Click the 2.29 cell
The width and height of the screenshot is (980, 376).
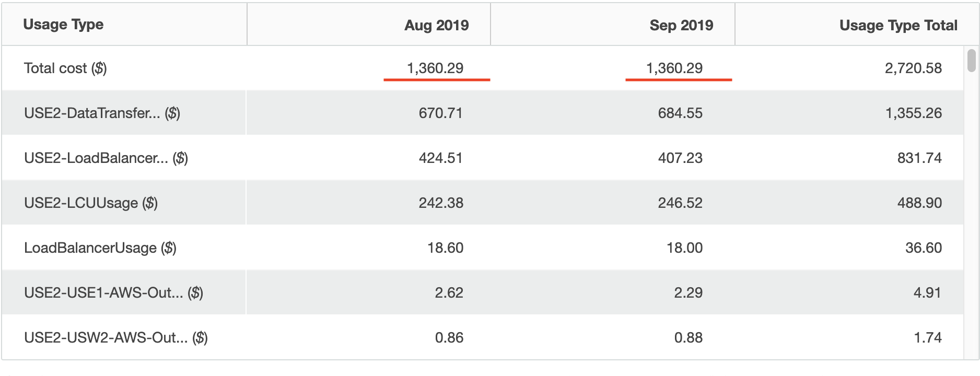pyautogui.click(x=689, y=293)
